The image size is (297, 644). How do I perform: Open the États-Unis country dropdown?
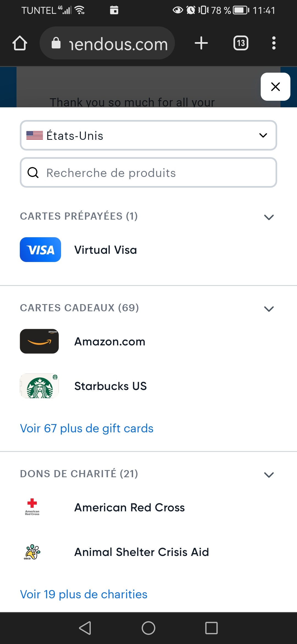click(x=148, y=135)
